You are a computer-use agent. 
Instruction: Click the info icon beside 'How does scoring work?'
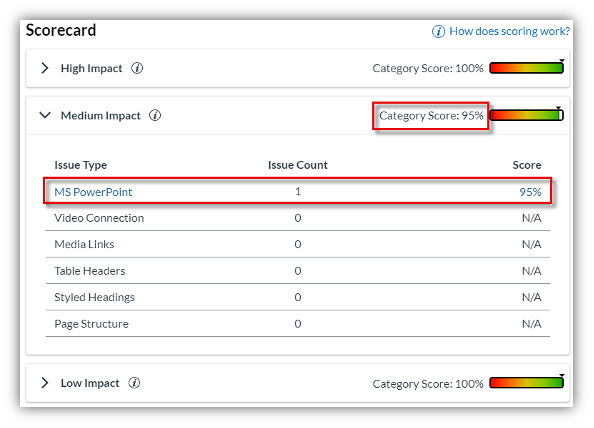438,31
